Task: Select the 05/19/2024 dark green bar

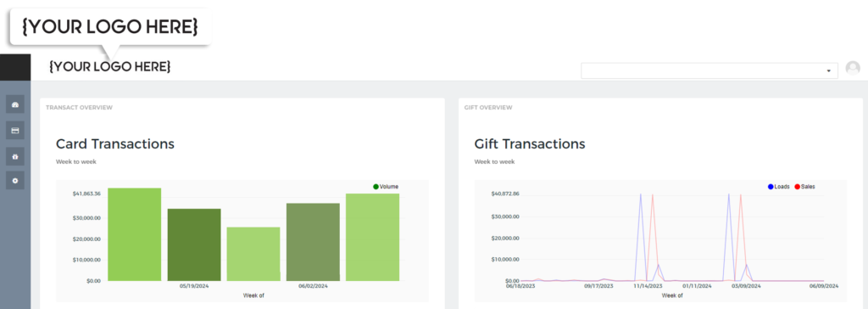Action: [x=194, y=244]
